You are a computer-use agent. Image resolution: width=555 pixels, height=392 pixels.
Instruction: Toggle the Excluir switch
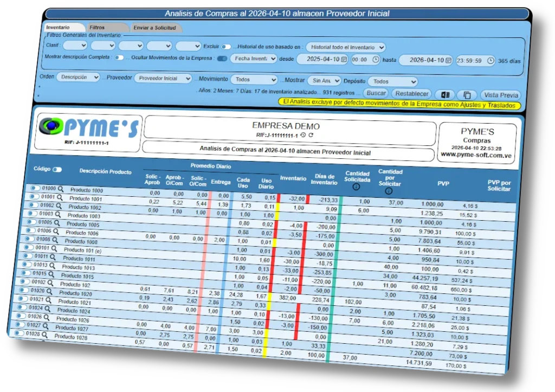pos(227,46)
